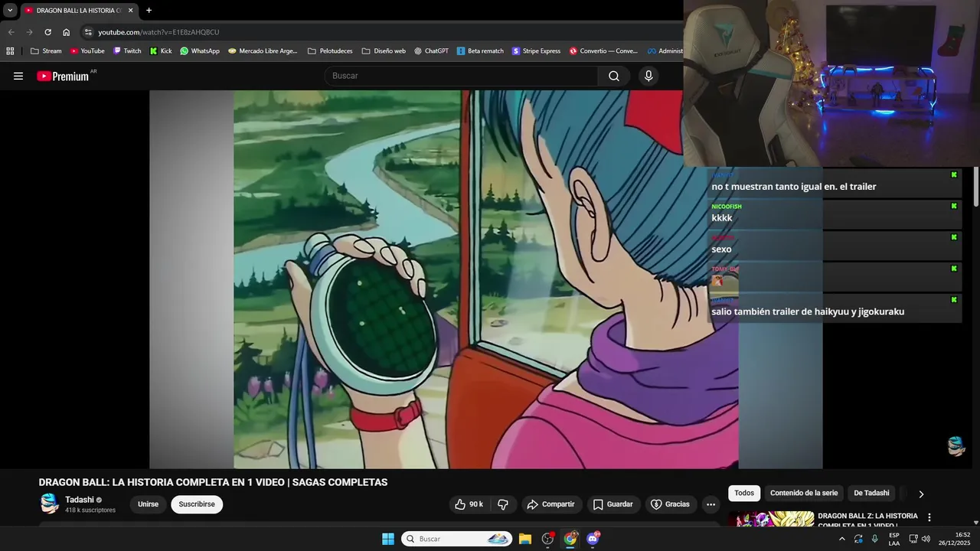The image size is (980, 551).
Task: Open the tab search dropdown arrow
Action: (10, 11)
